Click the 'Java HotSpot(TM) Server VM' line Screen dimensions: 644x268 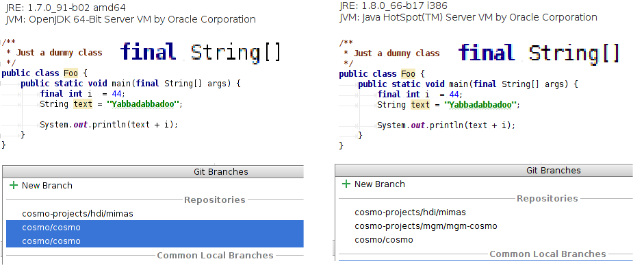coord(468,18)
